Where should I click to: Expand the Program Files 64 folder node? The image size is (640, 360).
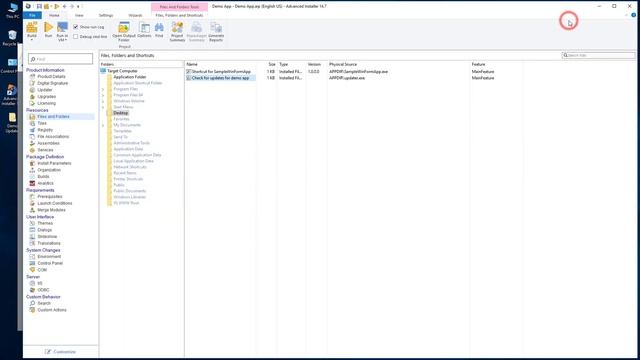103,95
